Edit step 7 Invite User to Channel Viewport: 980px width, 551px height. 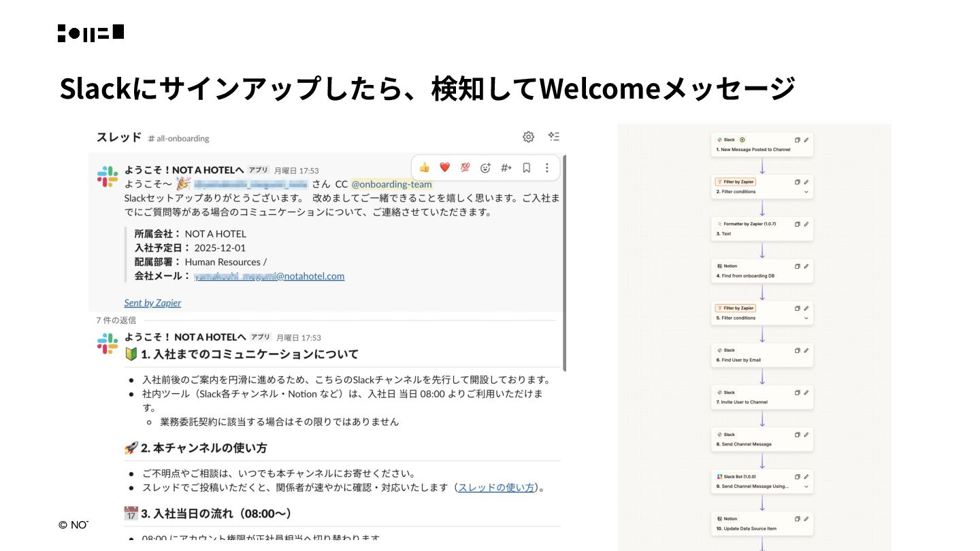[806, 393]
